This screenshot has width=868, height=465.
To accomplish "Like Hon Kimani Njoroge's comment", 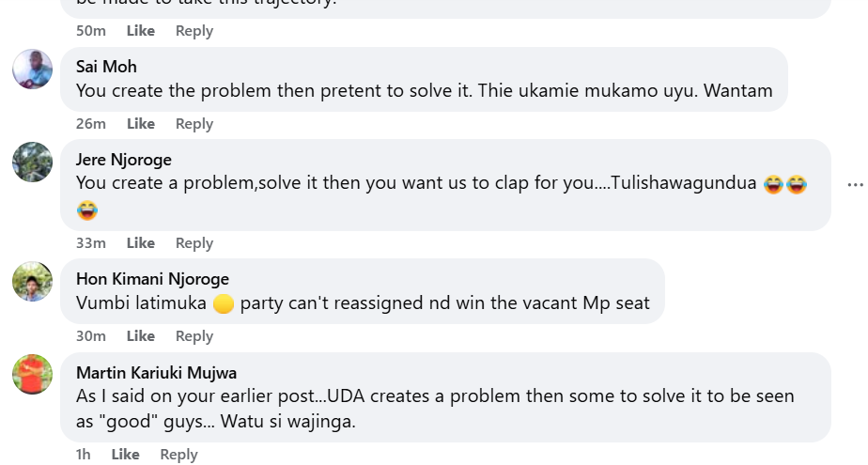I will click(141, 336).
